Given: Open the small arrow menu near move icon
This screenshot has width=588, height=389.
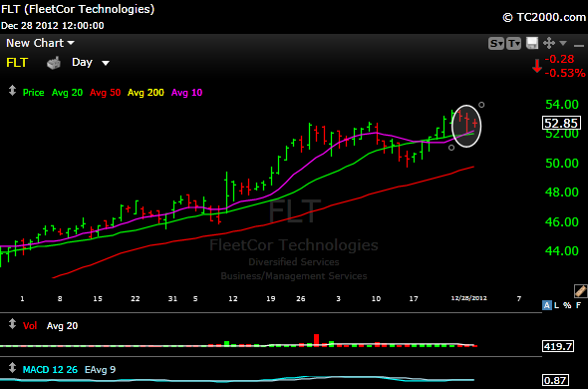Looking at the screenshot, I should 563,44.
